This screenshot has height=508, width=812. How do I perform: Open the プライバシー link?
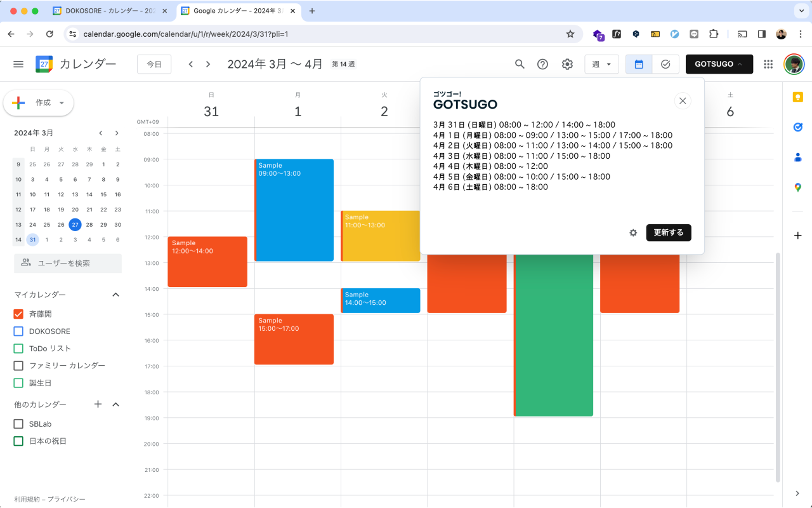tap(67, 499)
